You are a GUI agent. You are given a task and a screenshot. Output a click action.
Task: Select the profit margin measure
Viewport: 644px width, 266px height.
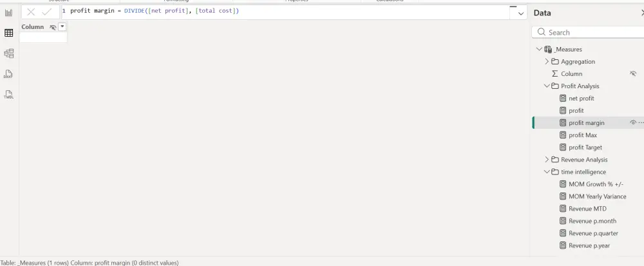click(586, 123)
